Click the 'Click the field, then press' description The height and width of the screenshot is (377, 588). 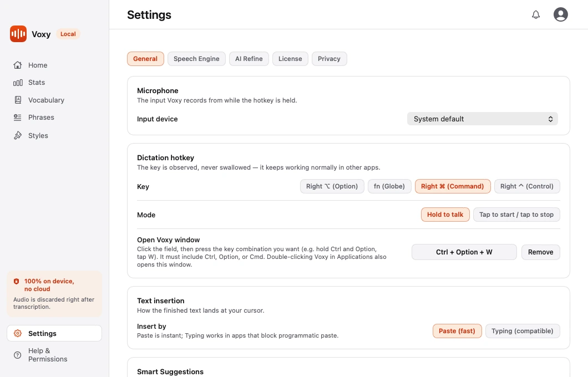261,257
